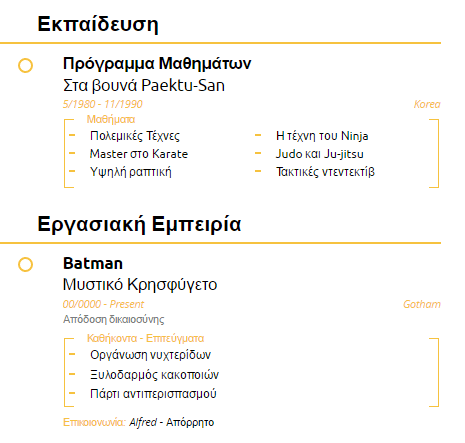Select the Μυστικό Κρησφύγετο subtitle
The image size is (465, 443).
point(140,285)
